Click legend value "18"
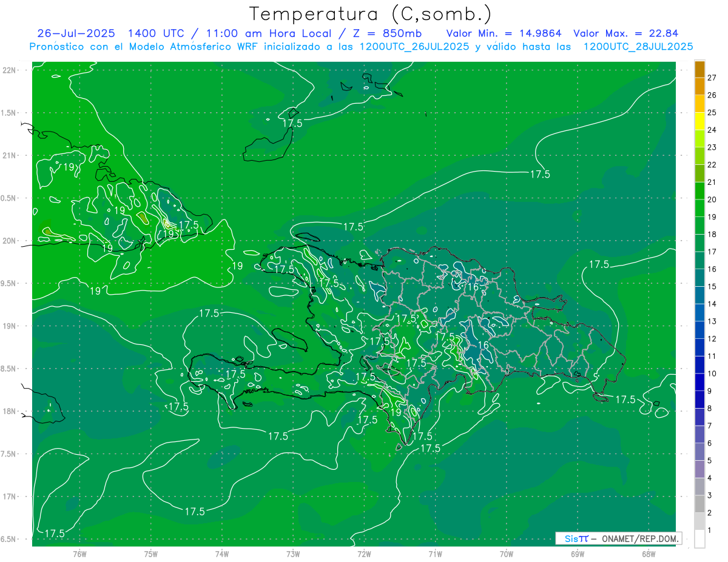Screen dimensions: 728x562 (712, 234)
